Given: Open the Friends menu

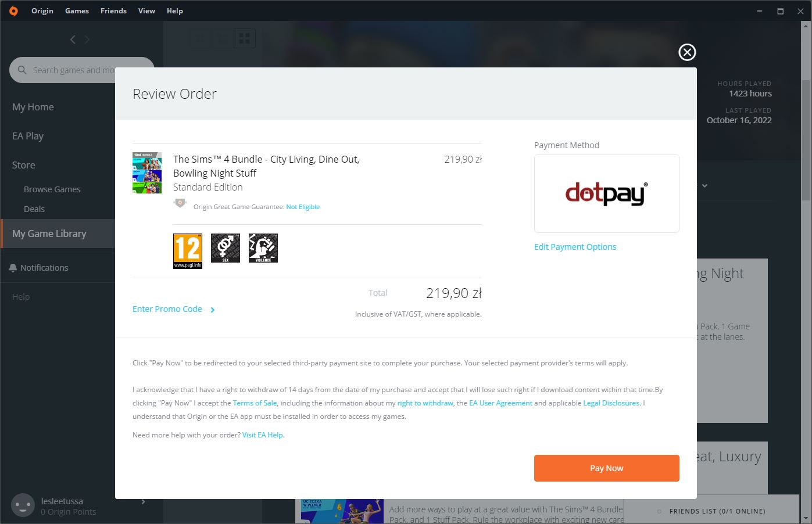Looking at the screenshot, I should 113,10.
